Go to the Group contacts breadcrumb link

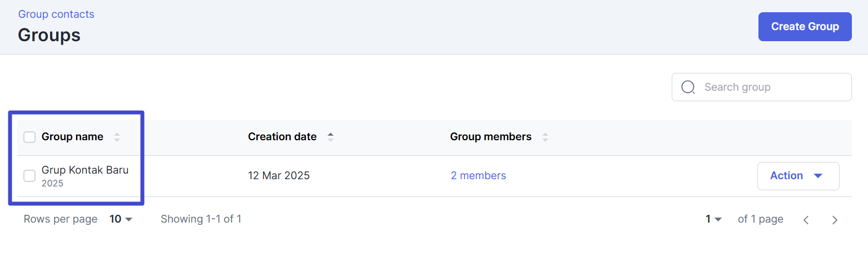pos(56,14)
